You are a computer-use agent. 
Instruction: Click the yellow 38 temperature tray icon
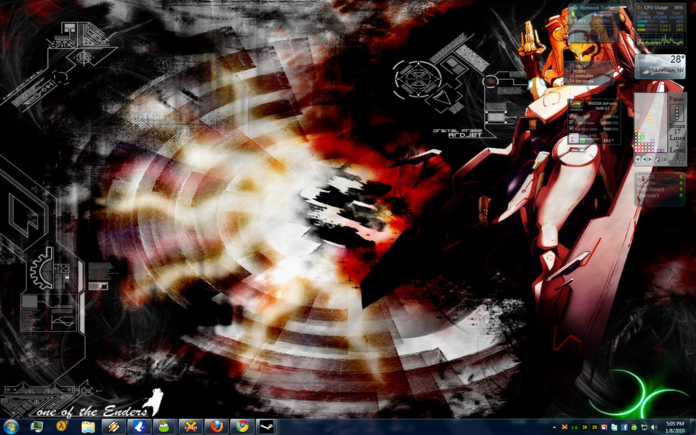585,427
